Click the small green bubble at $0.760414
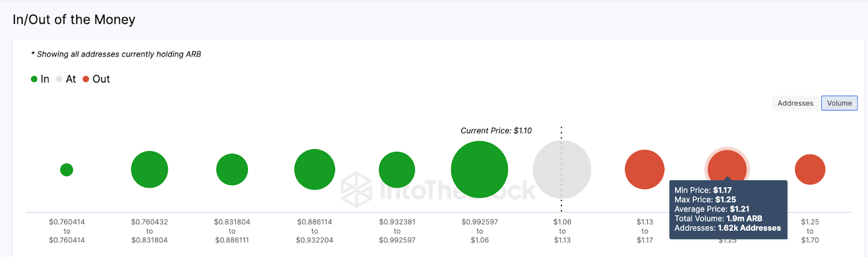This screenshot has height=257, width=868. 67,170
